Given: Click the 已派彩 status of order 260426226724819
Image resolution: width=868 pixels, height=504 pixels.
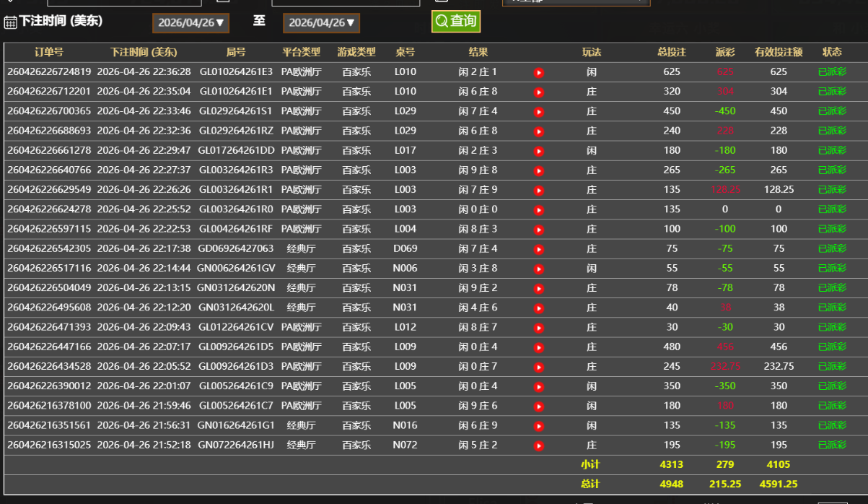Looking at the screenshot, I should (x=832, y=72).
